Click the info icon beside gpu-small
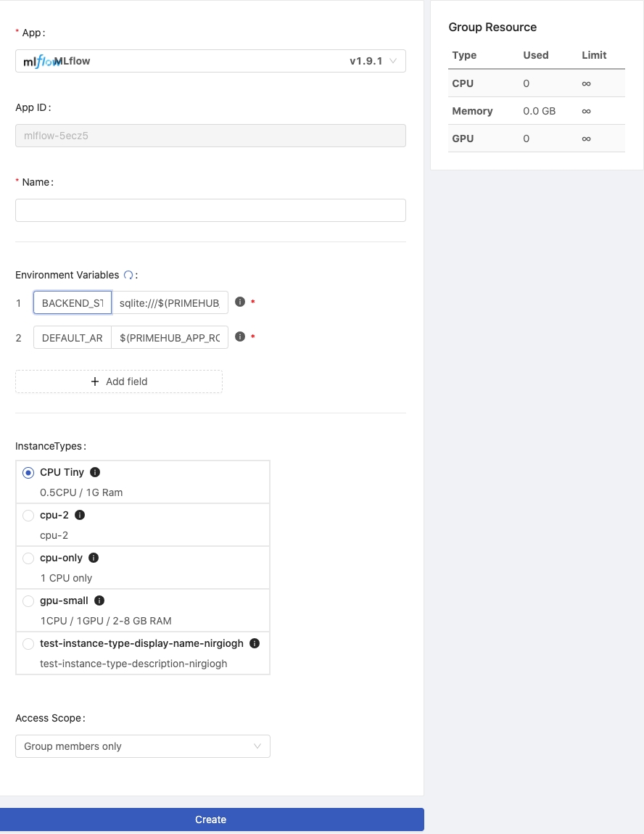The width and height of the screenshot is (644, 834). pos(99,600)
